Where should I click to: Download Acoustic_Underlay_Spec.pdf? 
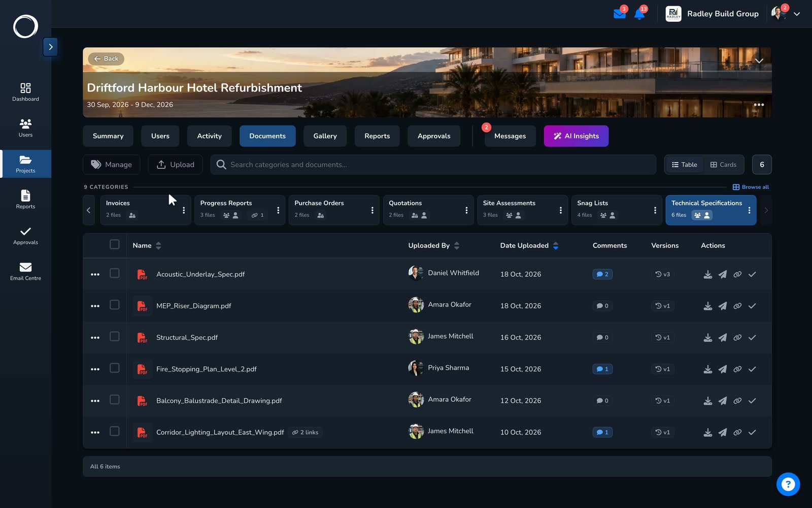pos(707,274)
